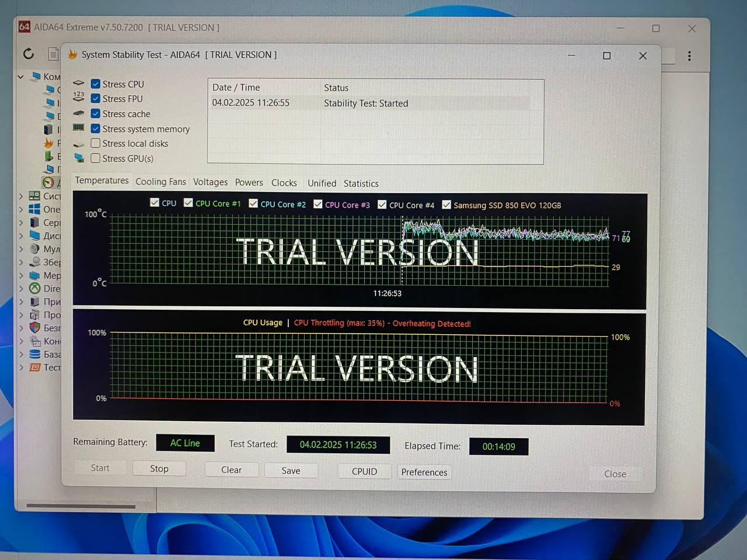Toggle the CPU graph checkbox
This screenshot has height=560, width=747.
click(x=155, y=202)
